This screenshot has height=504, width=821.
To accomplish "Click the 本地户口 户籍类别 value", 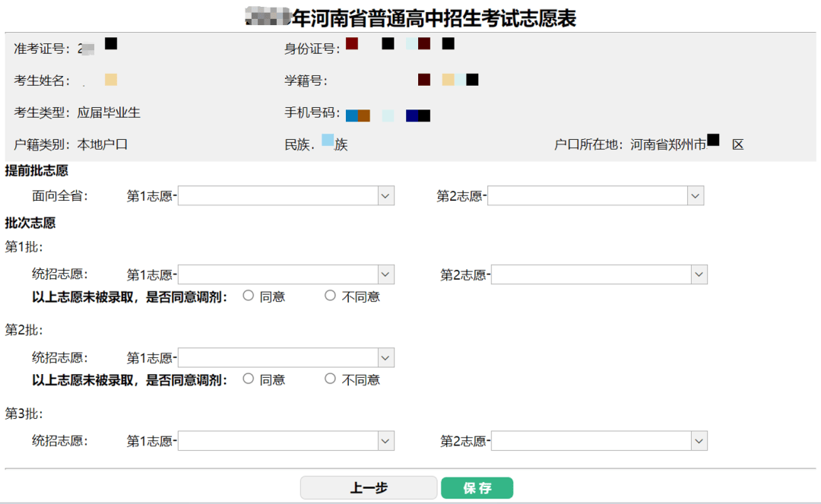I will [103, 144].
